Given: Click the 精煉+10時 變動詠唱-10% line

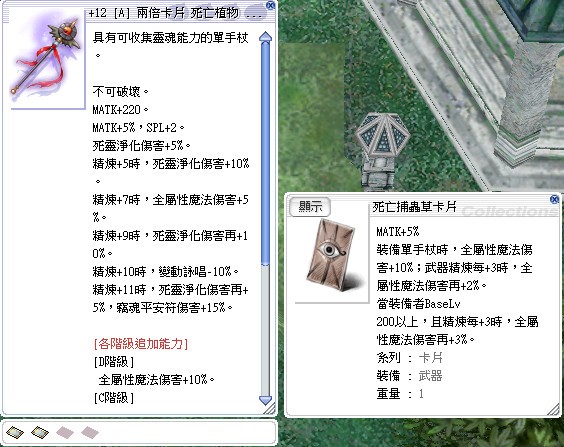Looking at the screenshot, I should point(166,272).
